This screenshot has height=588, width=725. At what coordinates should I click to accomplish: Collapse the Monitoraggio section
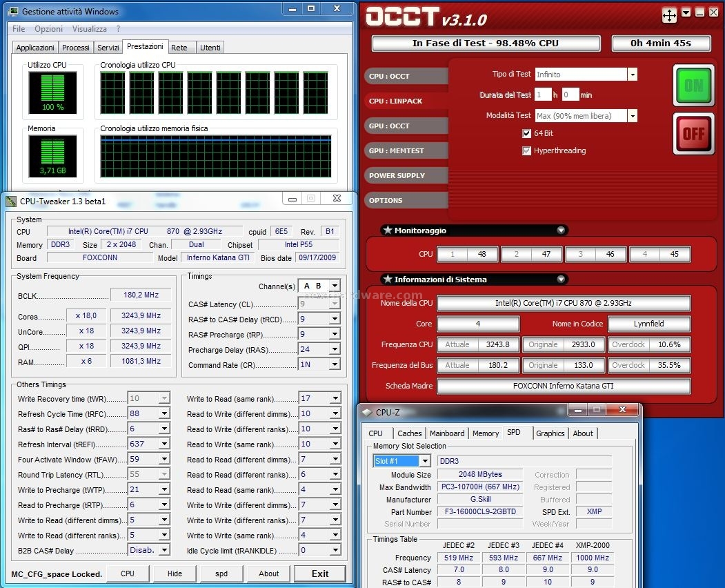click(561, 230)
